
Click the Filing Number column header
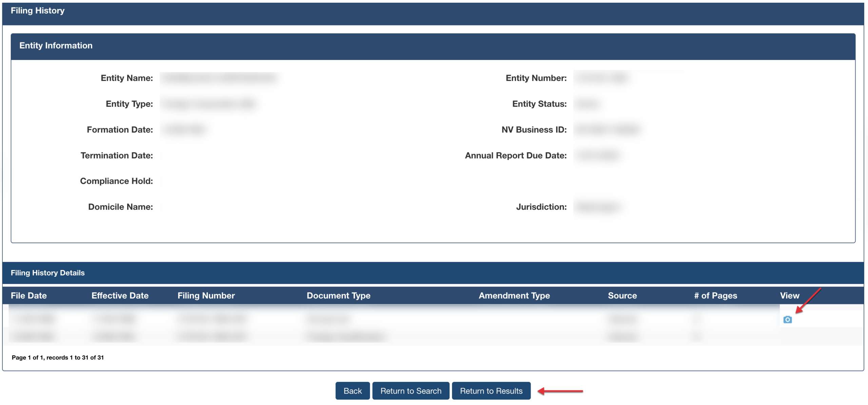tap(206, 295)
